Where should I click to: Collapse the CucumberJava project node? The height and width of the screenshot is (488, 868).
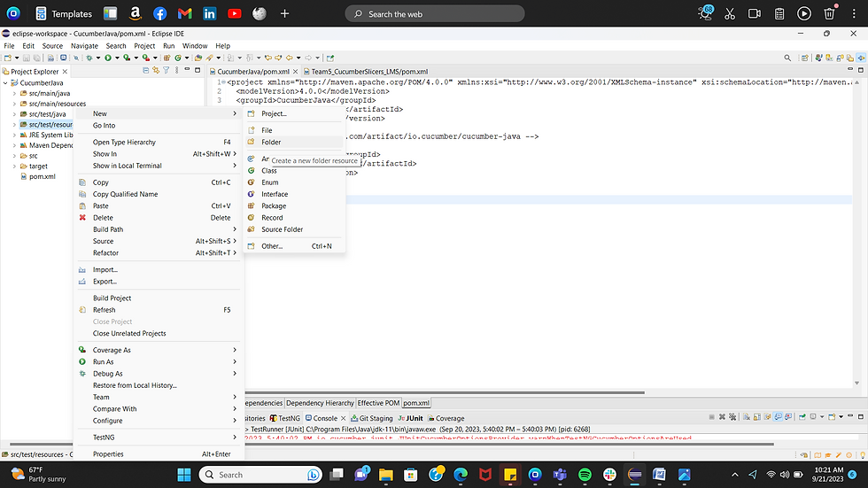(x=5, y=83)
